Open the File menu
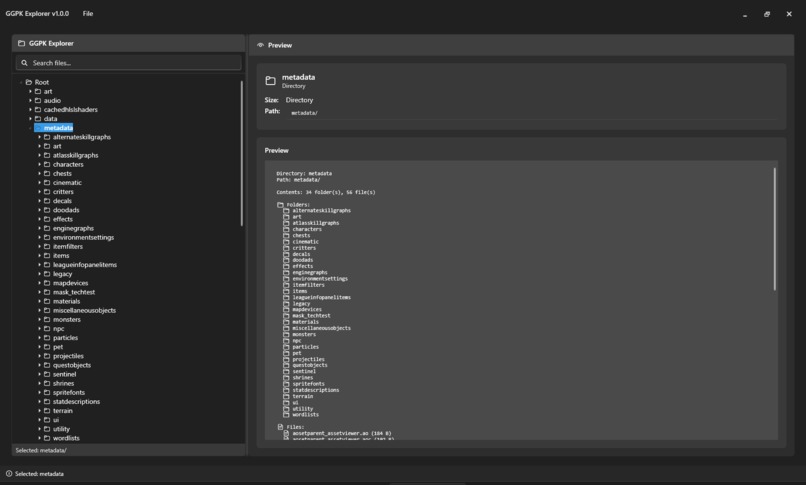This screenshot has width=806, height=485. click(x=88, y=14)
